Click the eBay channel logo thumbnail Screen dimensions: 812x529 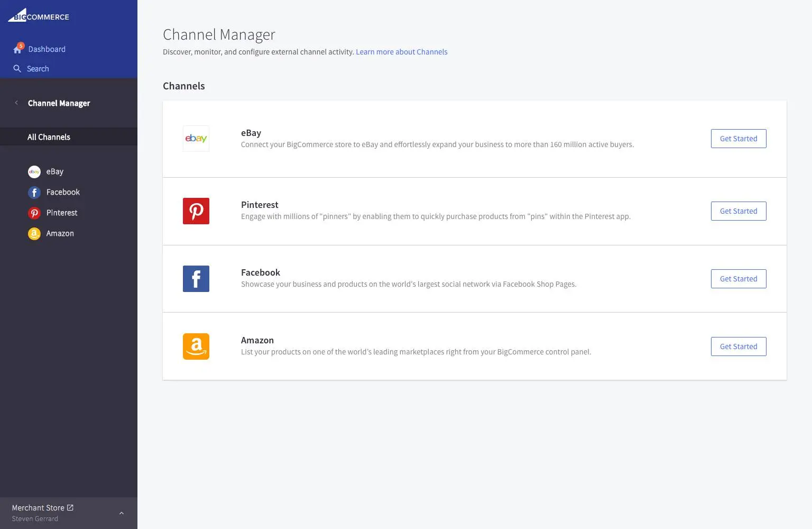[196, 139]
